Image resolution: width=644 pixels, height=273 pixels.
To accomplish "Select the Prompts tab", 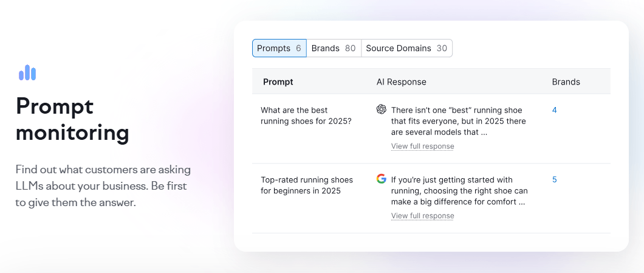I will [279, 48].
